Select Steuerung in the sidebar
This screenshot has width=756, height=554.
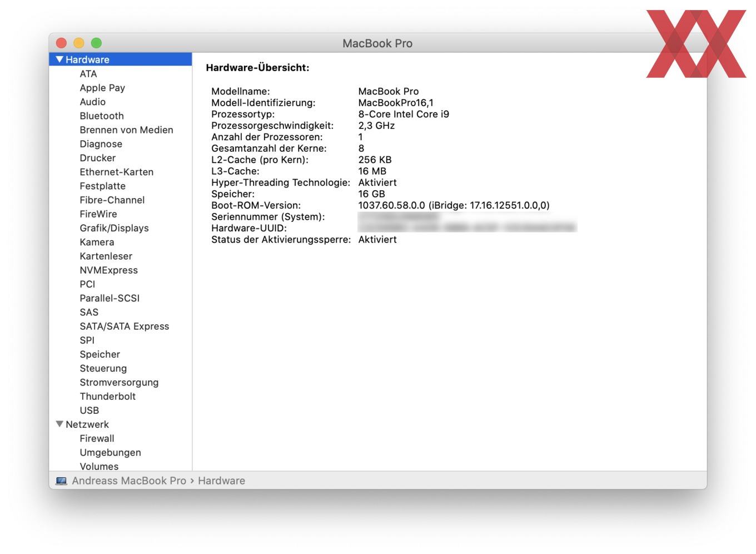coord(103,368)
